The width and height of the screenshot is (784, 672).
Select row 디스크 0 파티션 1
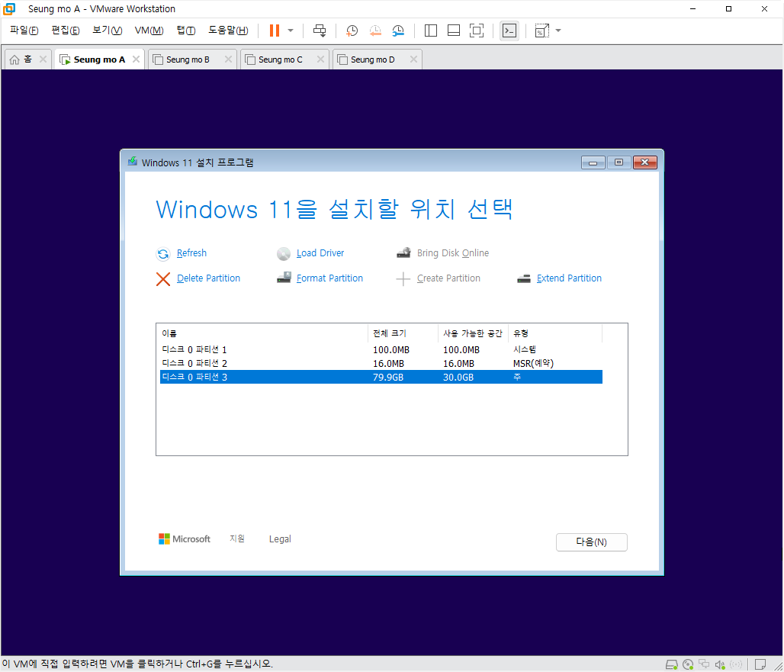381,349
